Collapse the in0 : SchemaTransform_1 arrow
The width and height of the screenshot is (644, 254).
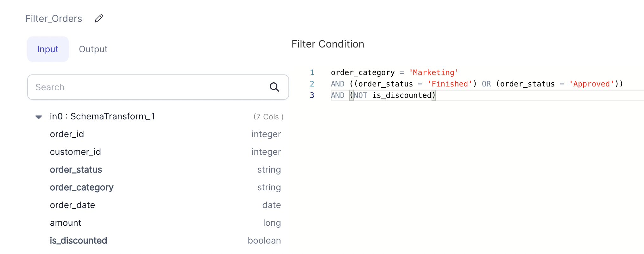[x=39, y=117]
